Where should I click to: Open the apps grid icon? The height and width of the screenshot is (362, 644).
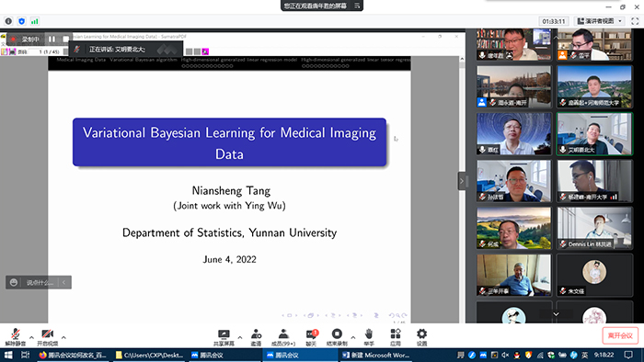point(396,337)
